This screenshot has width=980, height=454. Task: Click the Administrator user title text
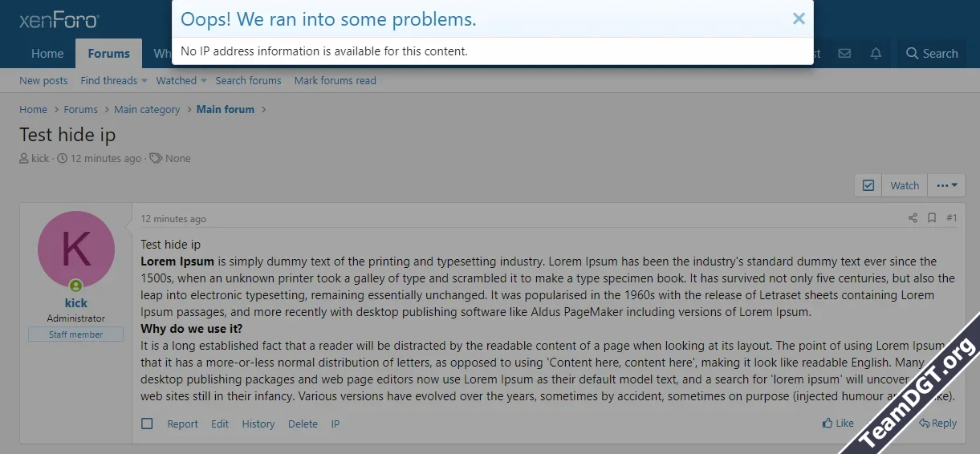point(75,318)
